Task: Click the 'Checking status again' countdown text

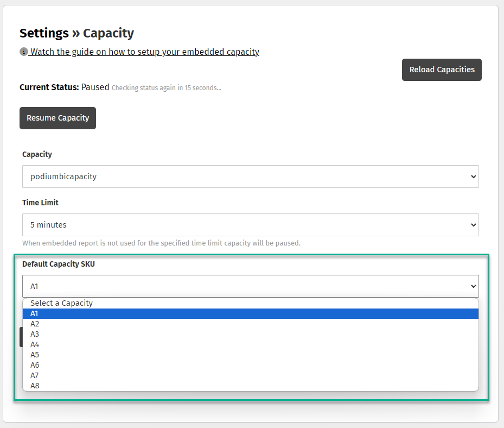Action: [x=167, y=87]
